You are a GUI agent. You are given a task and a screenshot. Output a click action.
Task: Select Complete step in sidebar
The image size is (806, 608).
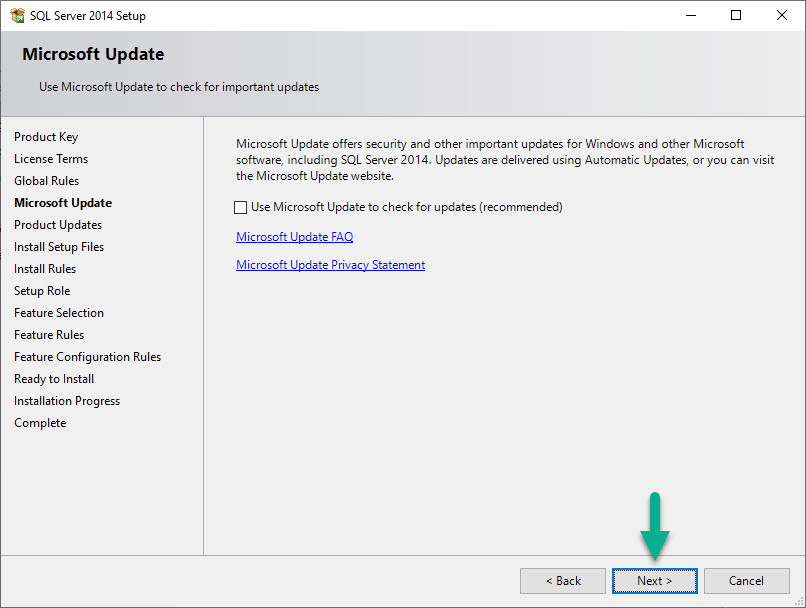tap(41, 423)
